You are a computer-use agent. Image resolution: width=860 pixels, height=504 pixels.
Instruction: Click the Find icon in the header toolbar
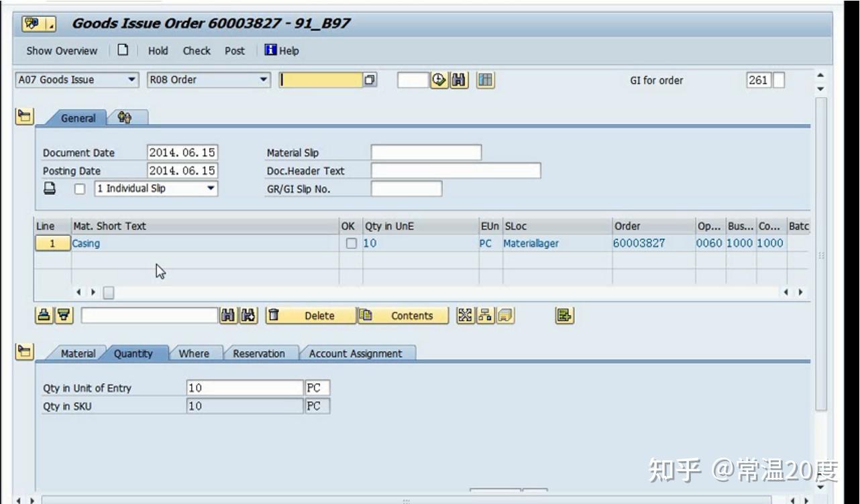(458, 80)
